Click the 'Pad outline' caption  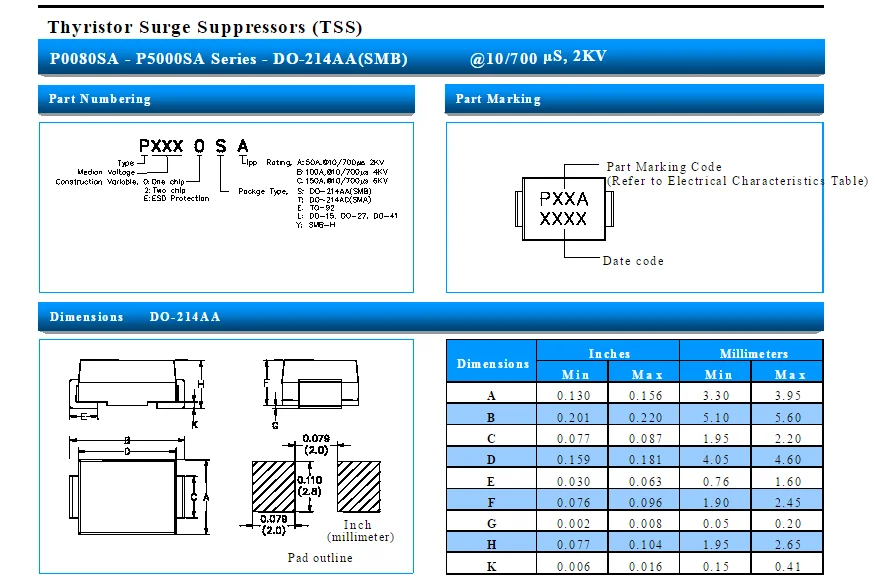[x=320, y=558]
